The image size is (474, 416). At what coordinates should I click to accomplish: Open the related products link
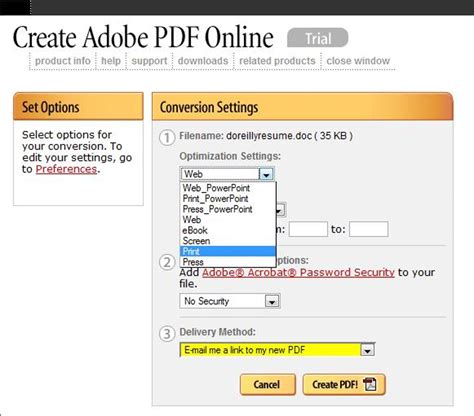tap(277, 61)
